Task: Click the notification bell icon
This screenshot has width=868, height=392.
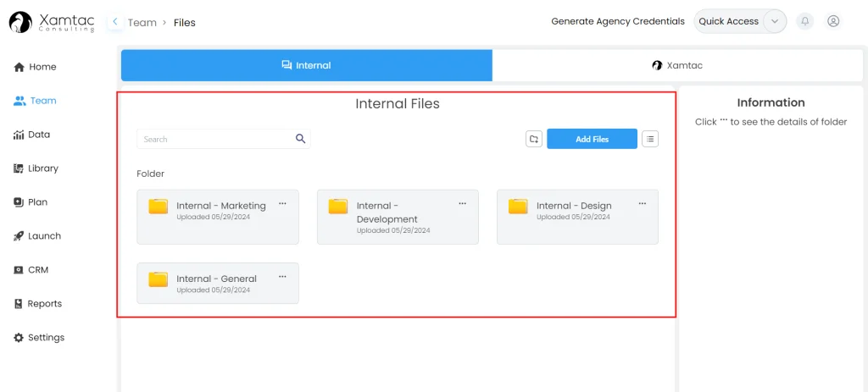Action: click(x=804, y=21)
